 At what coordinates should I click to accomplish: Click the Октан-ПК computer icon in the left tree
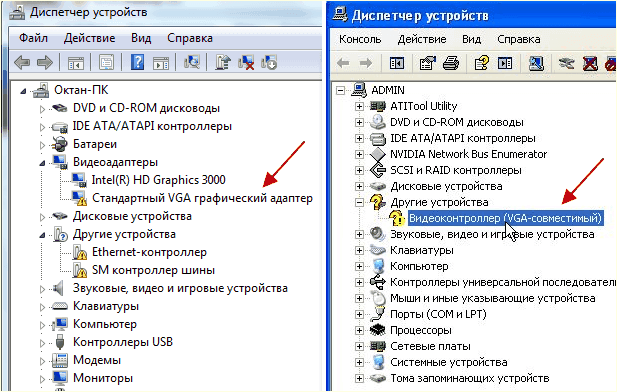click(41, 90)
